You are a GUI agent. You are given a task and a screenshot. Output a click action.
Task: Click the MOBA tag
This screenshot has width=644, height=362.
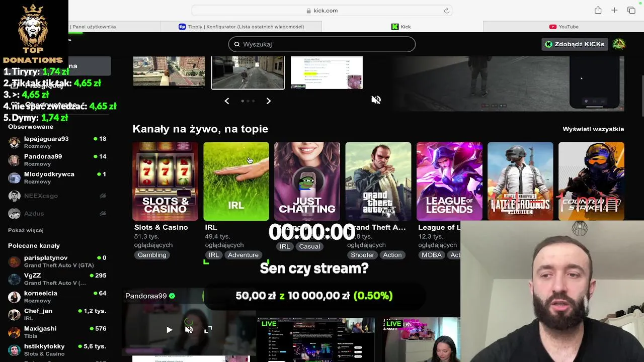click(432, 255)
